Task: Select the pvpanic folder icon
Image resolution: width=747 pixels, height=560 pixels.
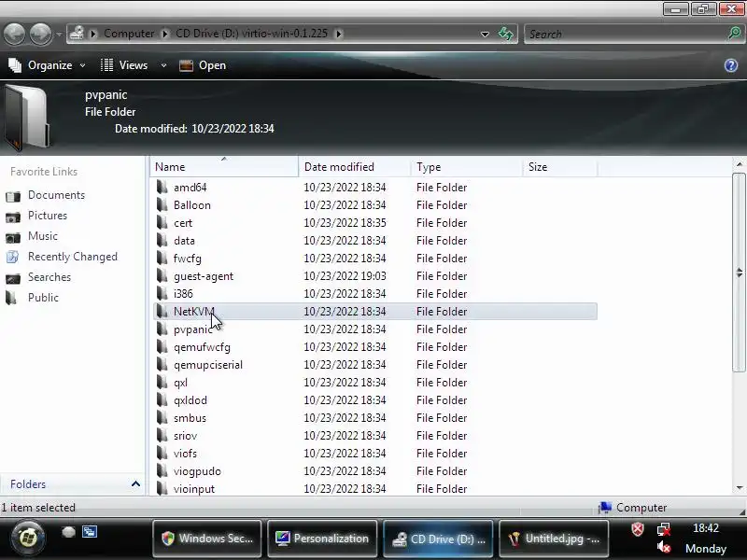Action: [x=162, y=329]
